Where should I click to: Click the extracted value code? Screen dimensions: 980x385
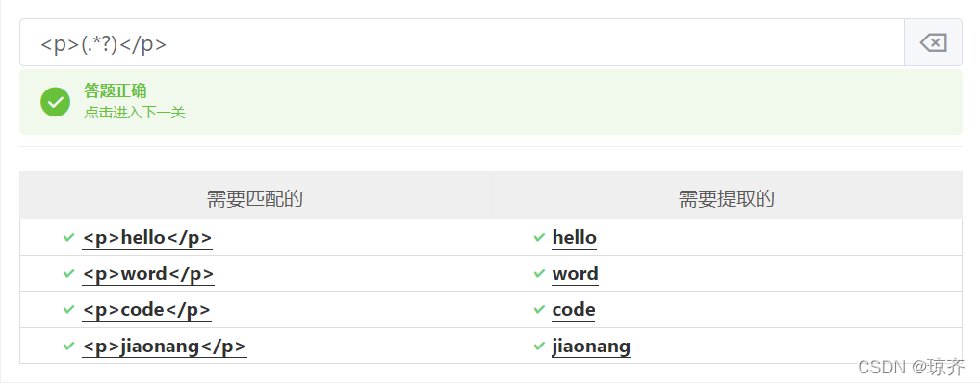pyautogui.click(x=574, y=310)
